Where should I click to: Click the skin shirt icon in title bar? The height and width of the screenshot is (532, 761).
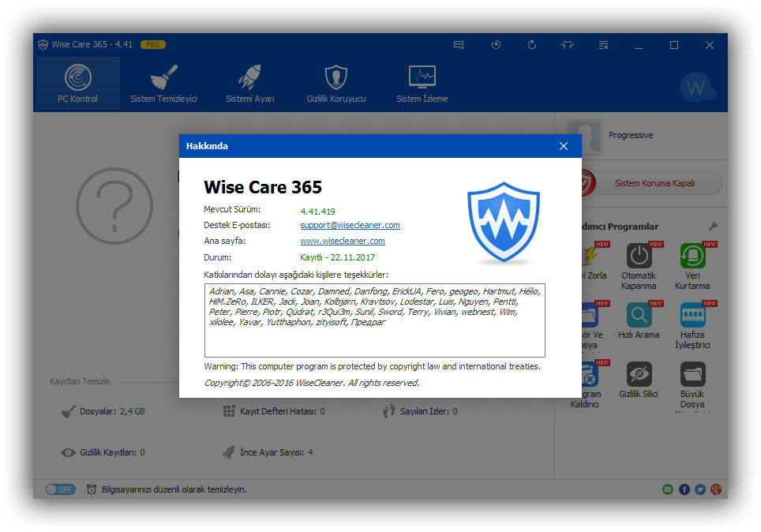coord(568,45)
